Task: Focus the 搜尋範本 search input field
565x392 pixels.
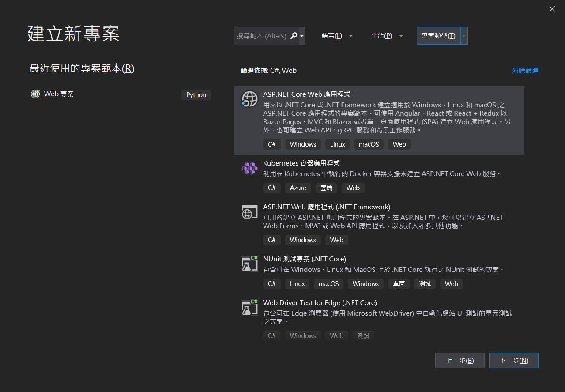Action: (x=262, y=36)
